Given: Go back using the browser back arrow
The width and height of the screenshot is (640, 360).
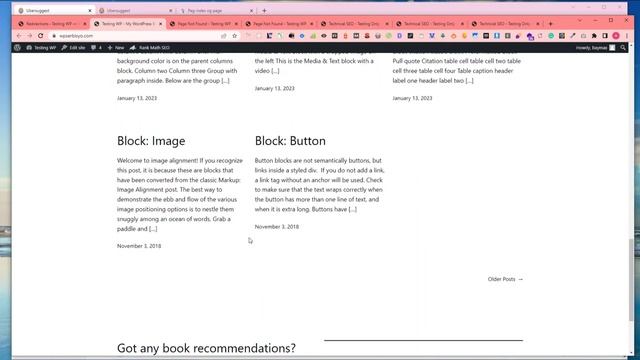Looking at the screenshot, I should click(19, 36).
